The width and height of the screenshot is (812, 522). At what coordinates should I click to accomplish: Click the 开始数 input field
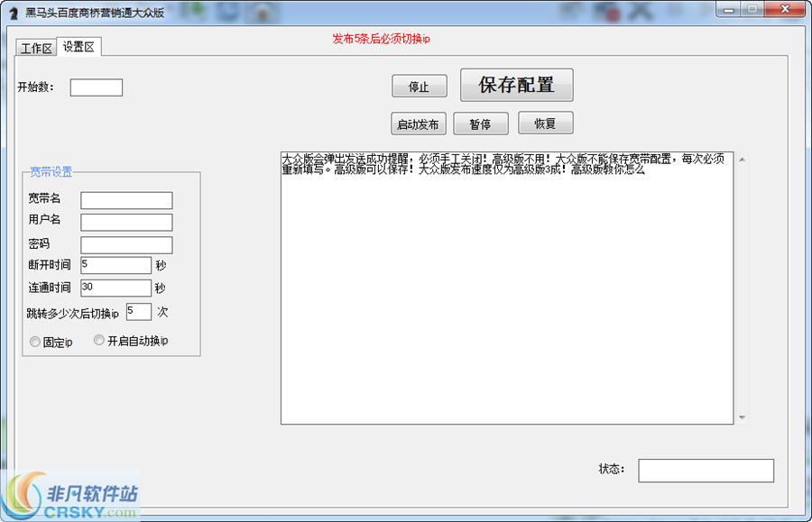97,87
